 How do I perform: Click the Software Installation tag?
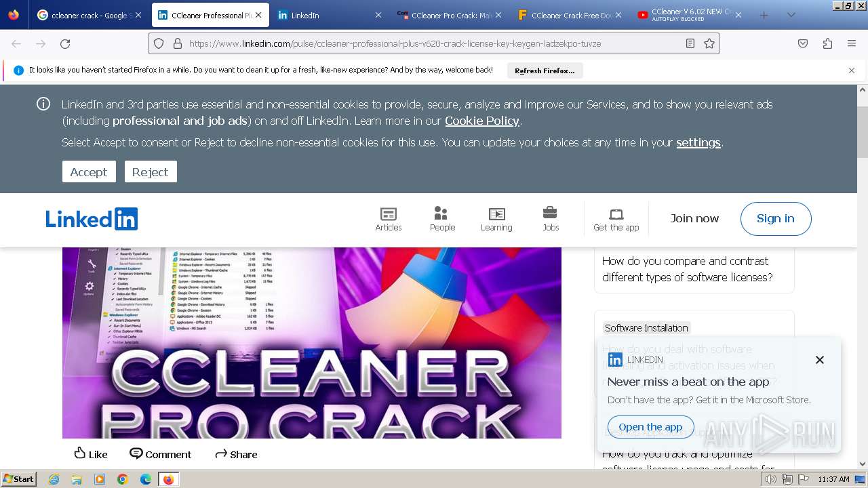(646, 328)
